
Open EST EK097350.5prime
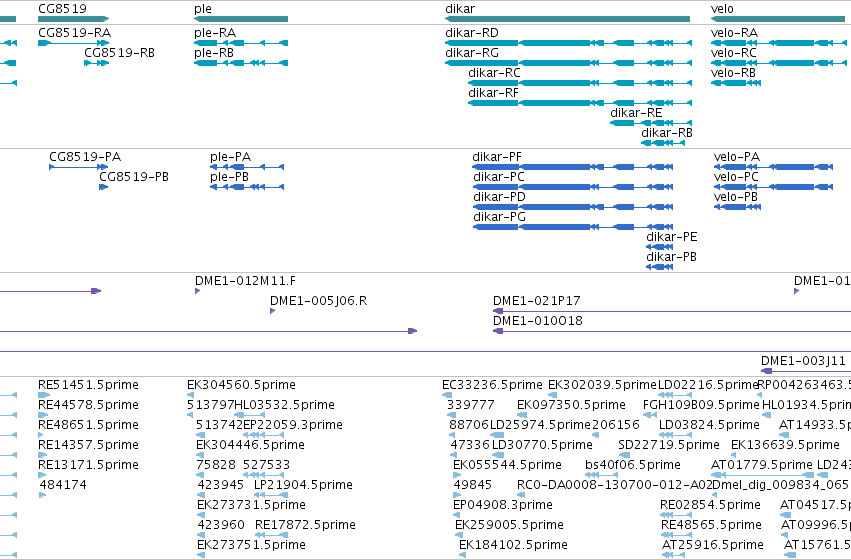click(x=521, y=415)
